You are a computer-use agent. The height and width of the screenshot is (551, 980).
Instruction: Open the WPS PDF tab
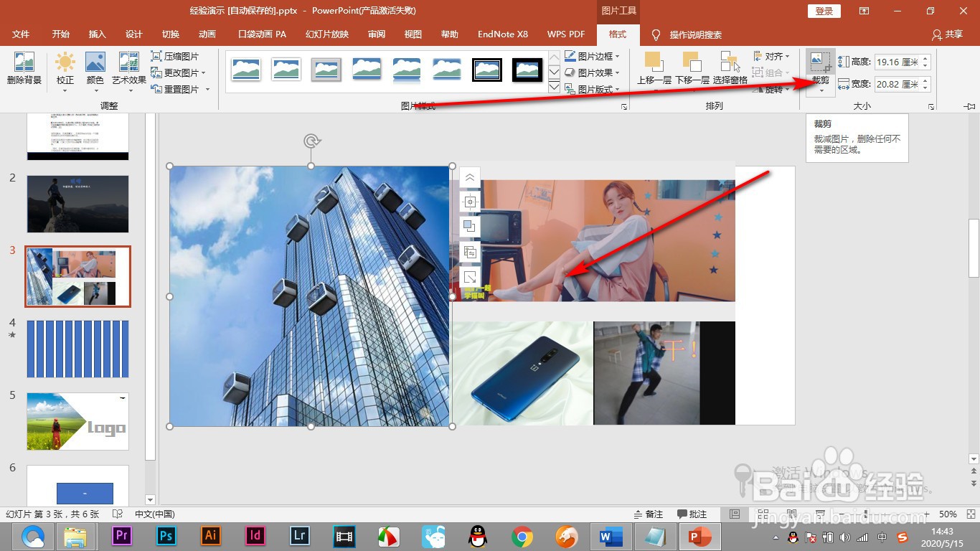point(565,34)
